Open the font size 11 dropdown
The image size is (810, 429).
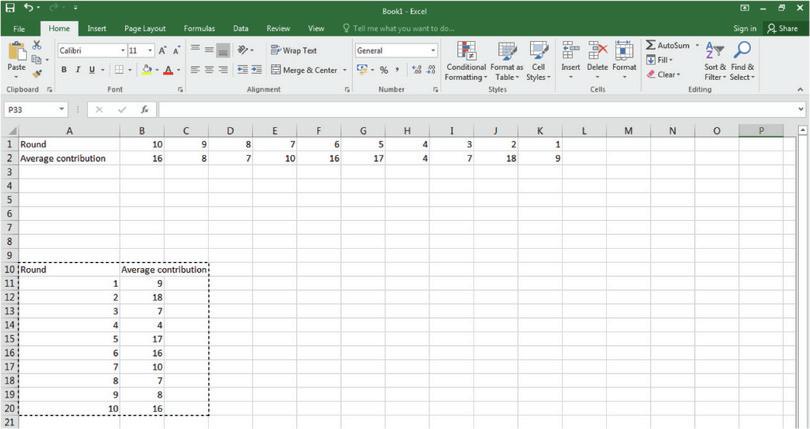(150, 50)
